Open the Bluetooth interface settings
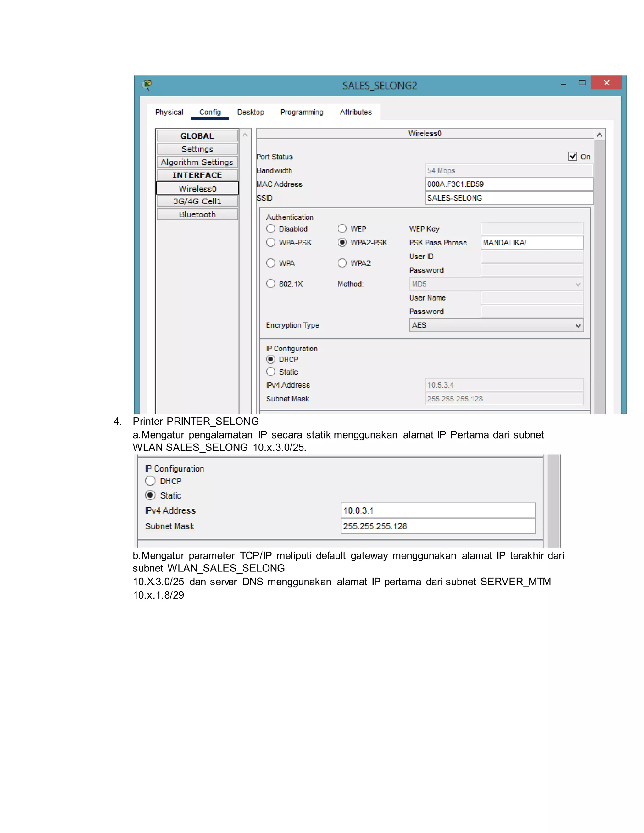This screenshot has height=833, width=644. 197,214
